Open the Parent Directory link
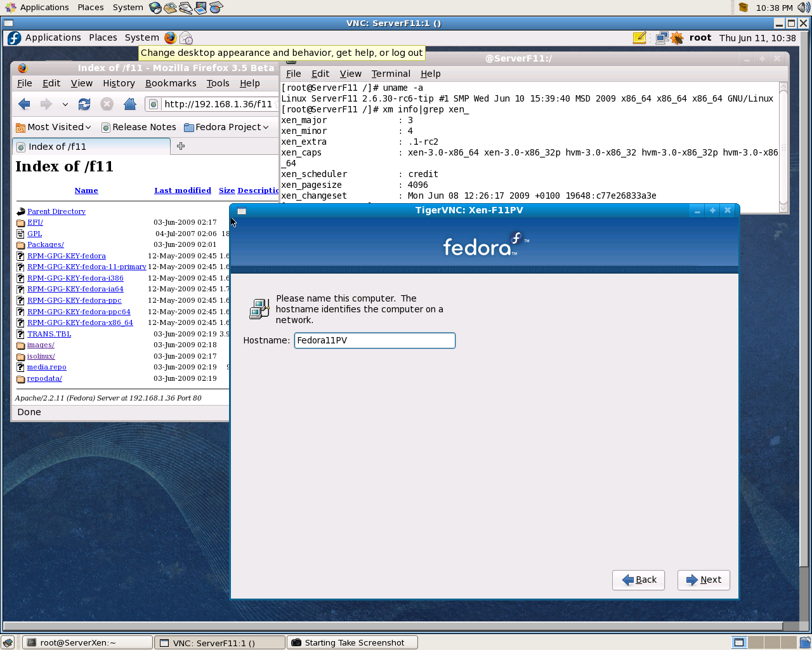This screenshot has width=812, height=650. click(56, 211)
